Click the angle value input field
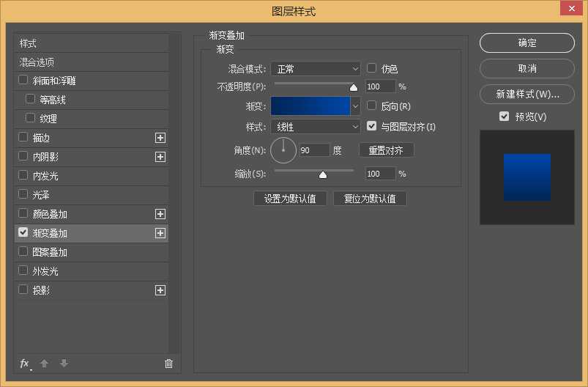 [314, 150]
